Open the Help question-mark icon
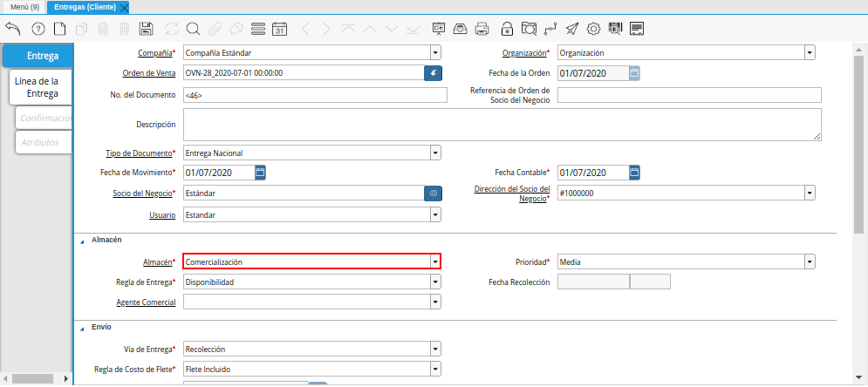 [x=38, y=29]
